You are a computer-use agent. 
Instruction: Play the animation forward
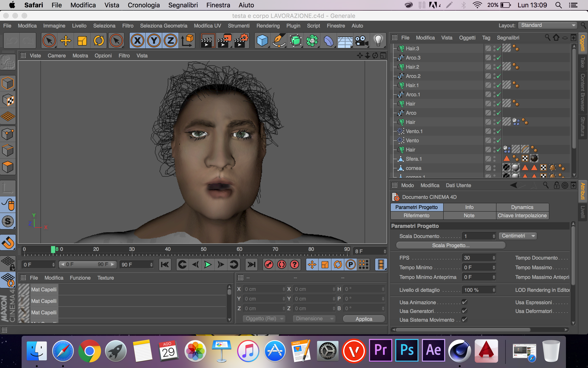tap(207, 264)
